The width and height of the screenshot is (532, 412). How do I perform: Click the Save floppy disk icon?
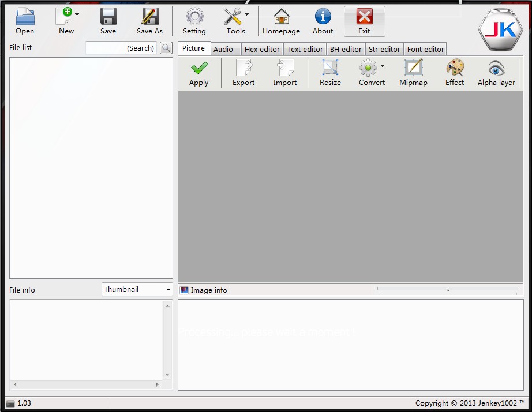click(x=108, y=16)
